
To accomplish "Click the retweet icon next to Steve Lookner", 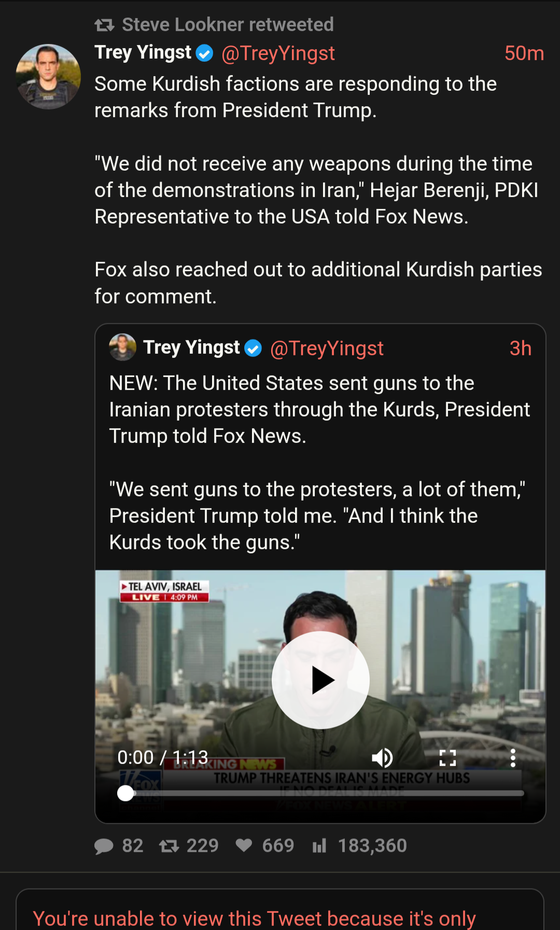I will coord(104,24).
